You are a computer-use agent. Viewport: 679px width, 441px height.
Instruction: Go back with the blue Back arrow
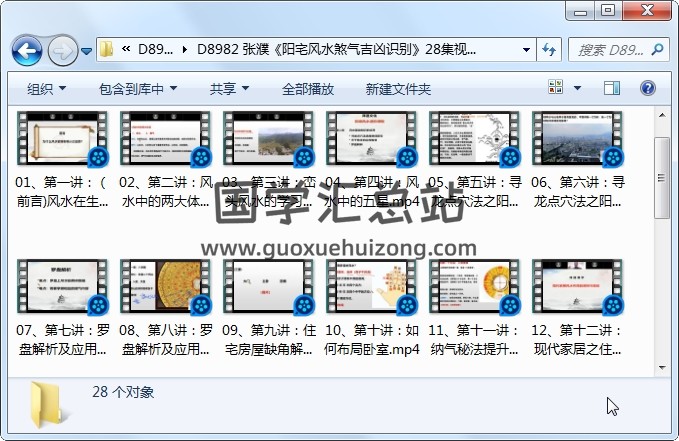pos(27,51)
